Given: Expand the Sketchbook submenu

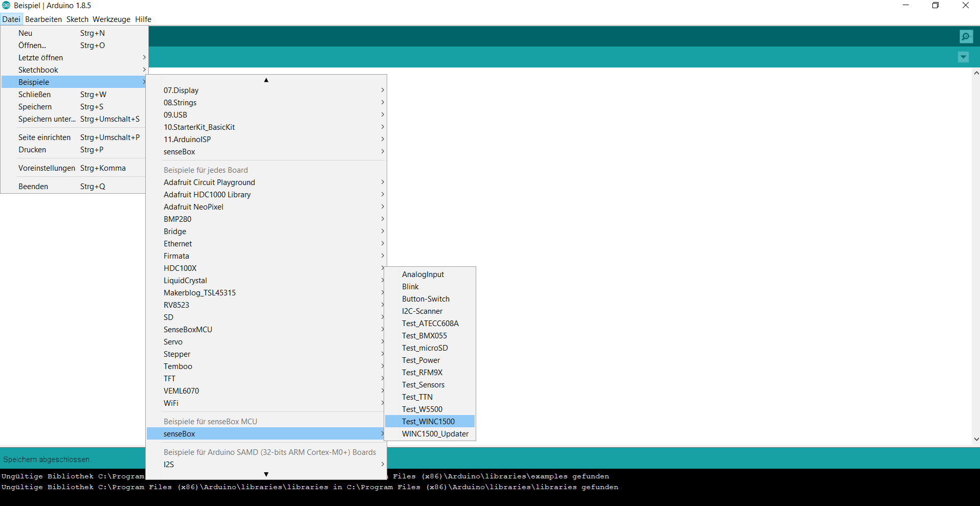Looking at the screenshot, I should click(x=74, y=70).
